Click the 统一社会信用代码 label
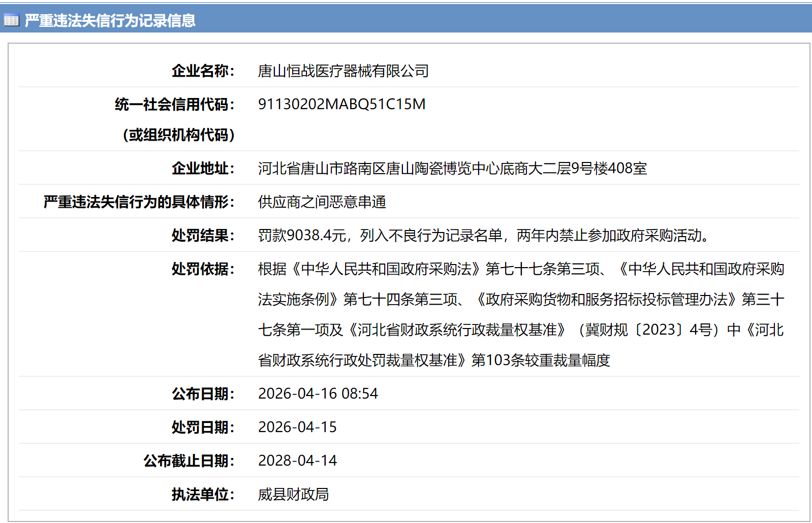This screenshot has width=812, height=523. [174, 104]
